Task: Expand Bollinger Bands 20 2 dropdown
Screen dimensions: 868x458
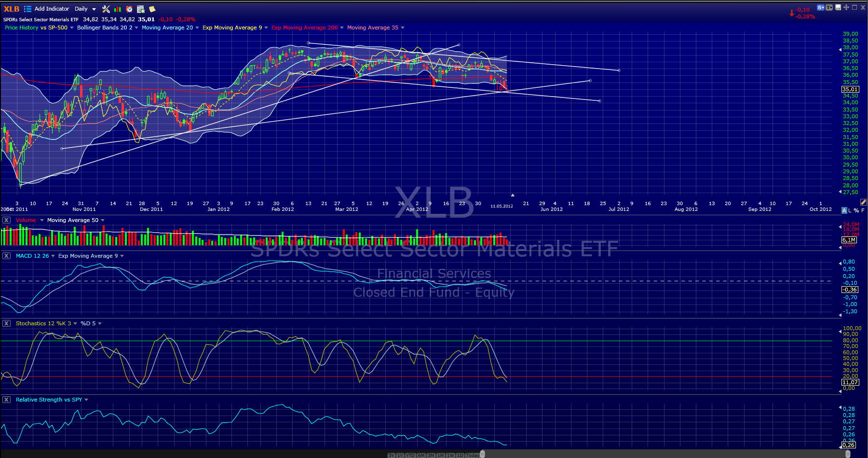Action: 136,28
